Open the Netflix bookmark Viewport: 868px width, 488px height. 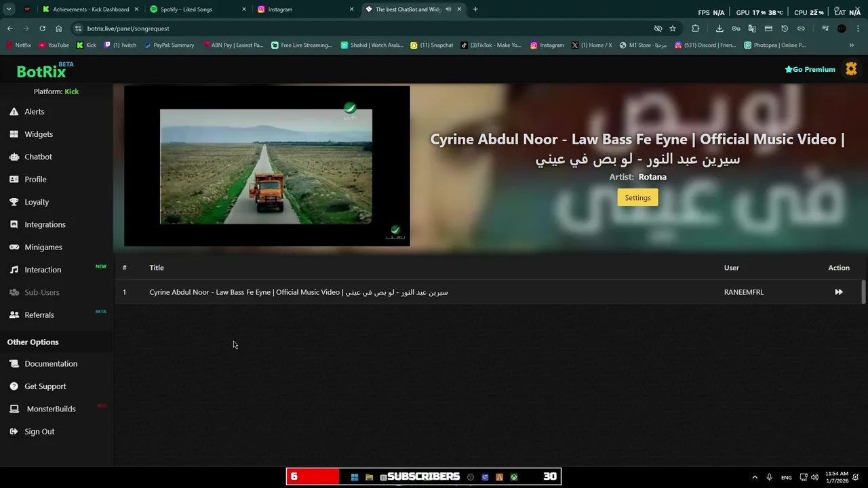(18, 45)
